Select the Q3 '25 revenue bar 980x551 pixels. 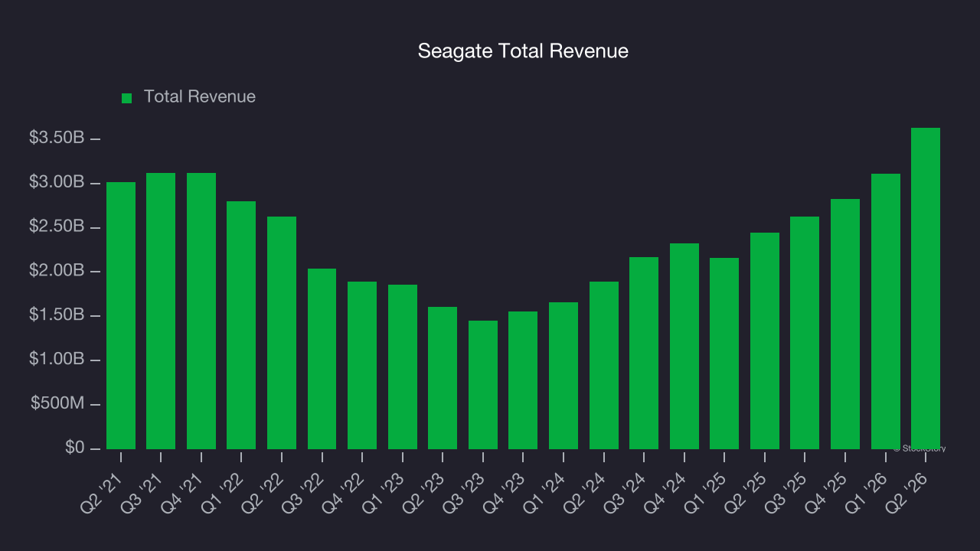click(x=805, y=333)
